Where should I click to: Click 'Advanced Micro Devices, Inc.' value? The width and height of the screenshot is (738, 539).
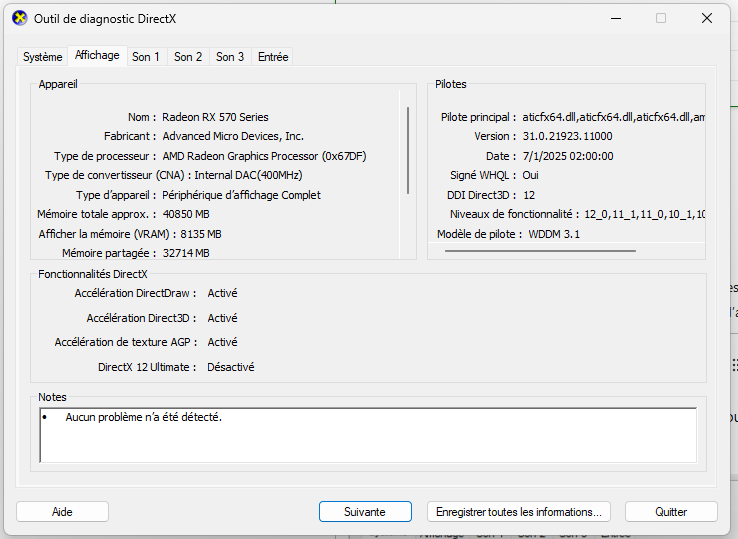tap(233, 137)
